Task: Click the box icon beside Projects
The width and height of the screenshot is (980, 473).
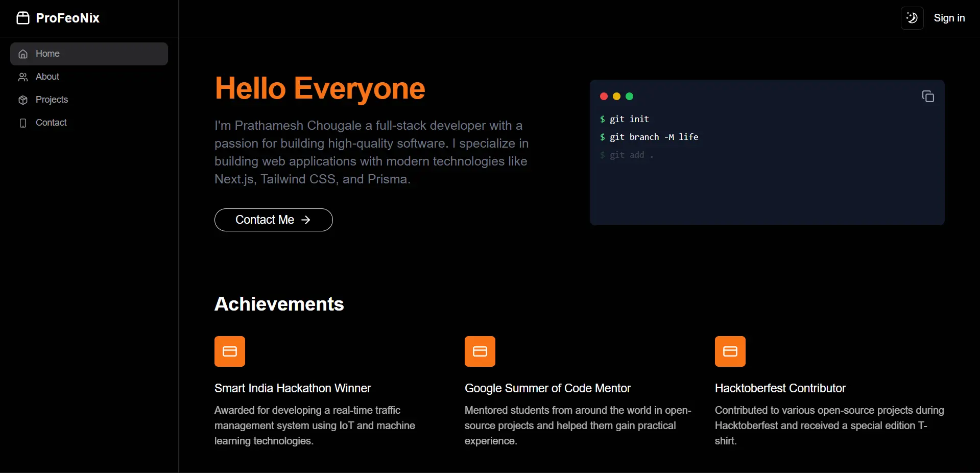Action: point(23,100)
